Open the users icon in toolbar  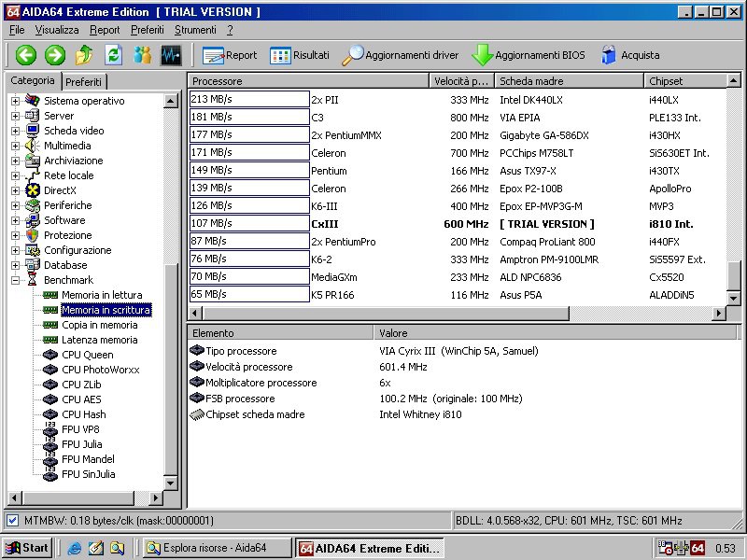pyautogui.click(x=142, y=55)
